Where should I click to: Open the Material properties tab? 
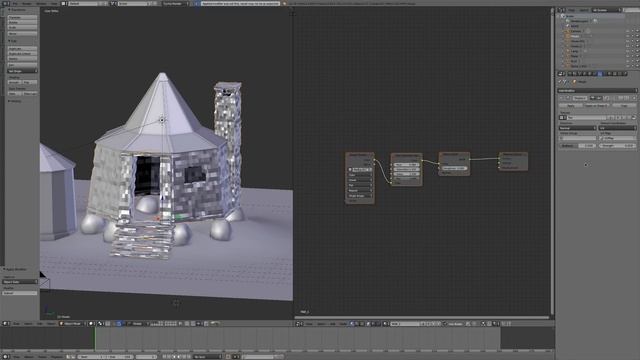[x=609, y=74]
